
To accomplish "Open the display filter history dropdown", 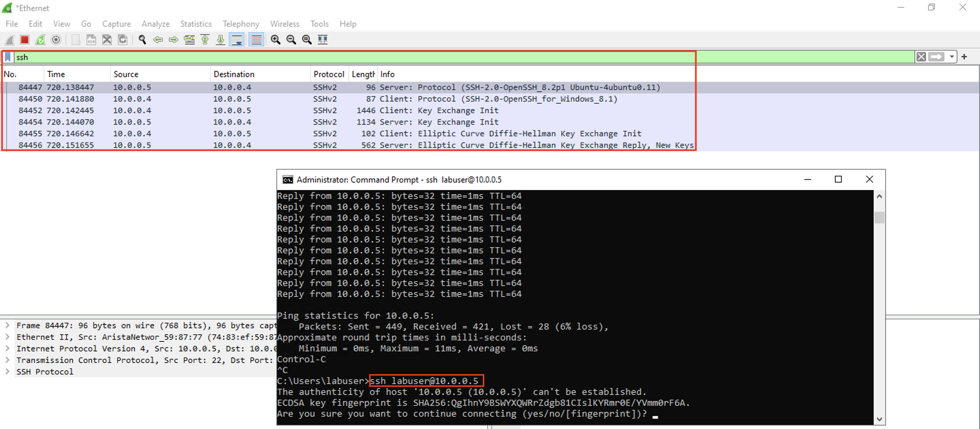I will click(951, 57).
